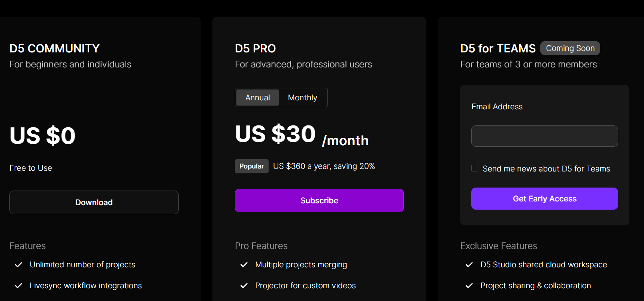
Task: Switch billing to Annual
Action: tap(257, 98)
